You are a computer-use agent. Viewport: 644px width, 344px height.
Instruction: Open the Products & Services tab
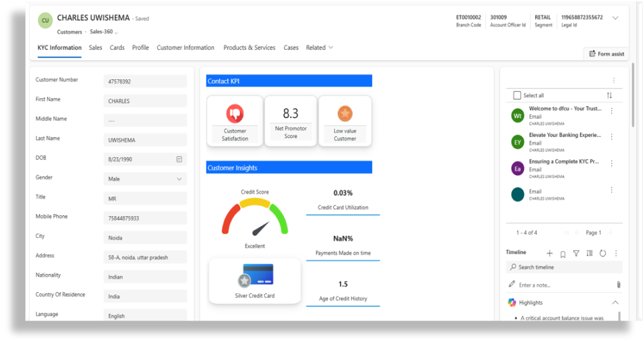[x=249, y=47]
